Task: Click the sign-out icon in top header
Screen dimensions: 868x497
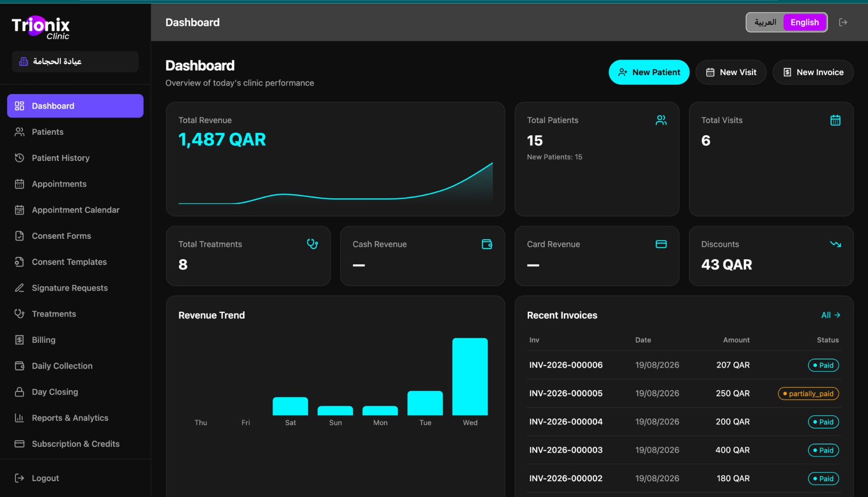Action: pos(843,22)
